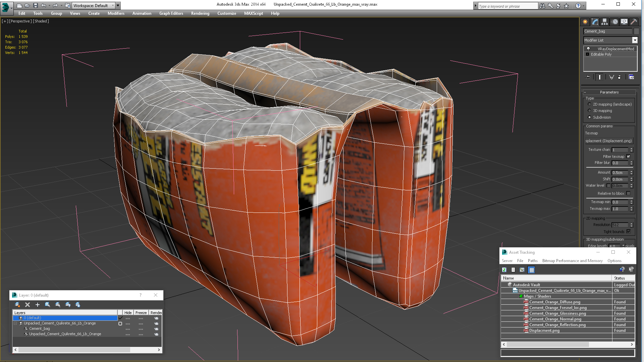644x362 pixels.
Task: Expand Editable Poly plus in modifier stack
Action: point(587,54)
